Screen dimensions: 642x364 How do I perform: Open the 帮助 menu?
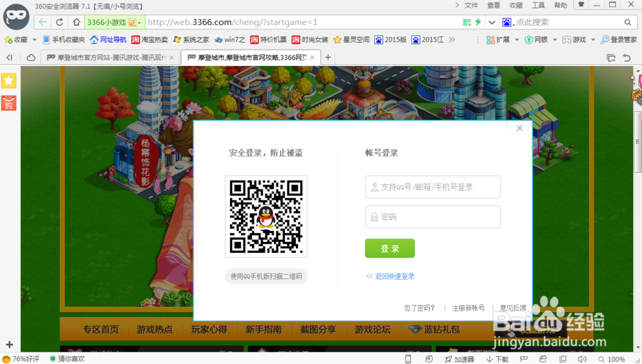(560, 5)
